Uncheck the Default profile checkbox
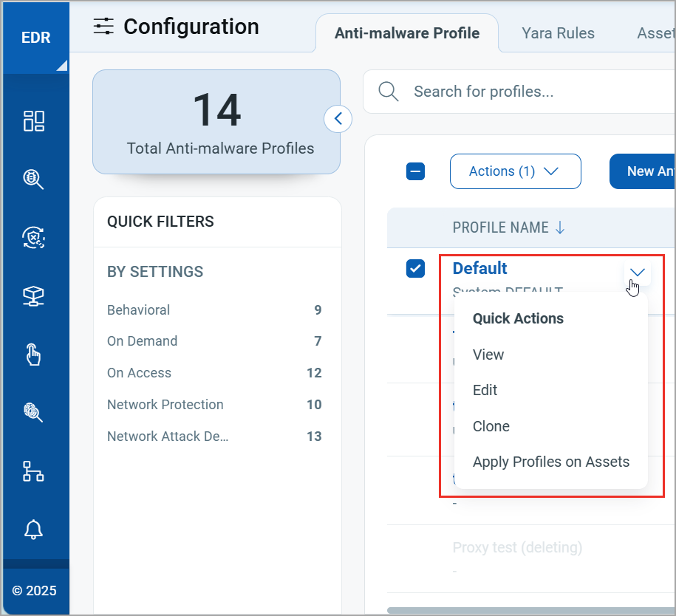 [x=415, y=269]
